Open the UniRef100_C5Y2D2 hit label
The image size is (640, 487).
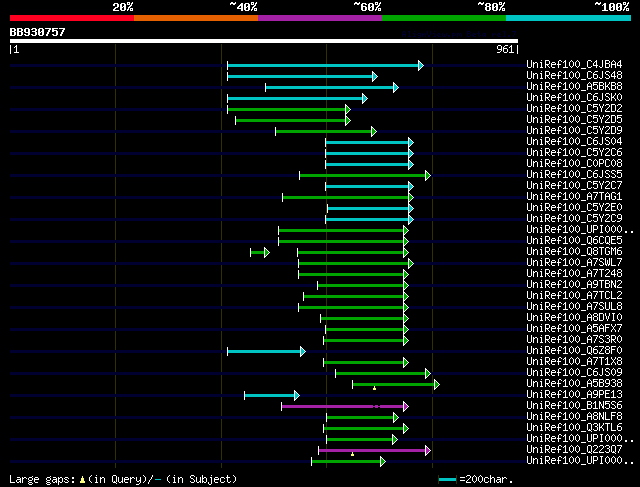(x=574, y=109)
